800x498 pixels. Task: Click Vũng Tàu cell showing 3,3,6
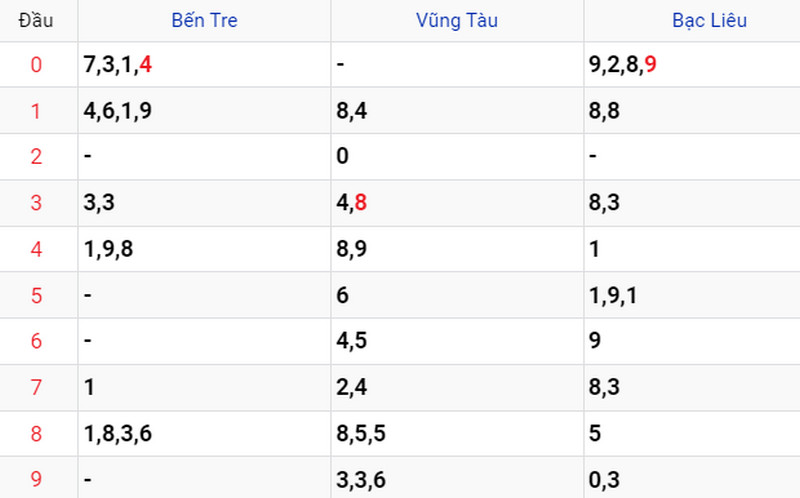tap(457, 478)
